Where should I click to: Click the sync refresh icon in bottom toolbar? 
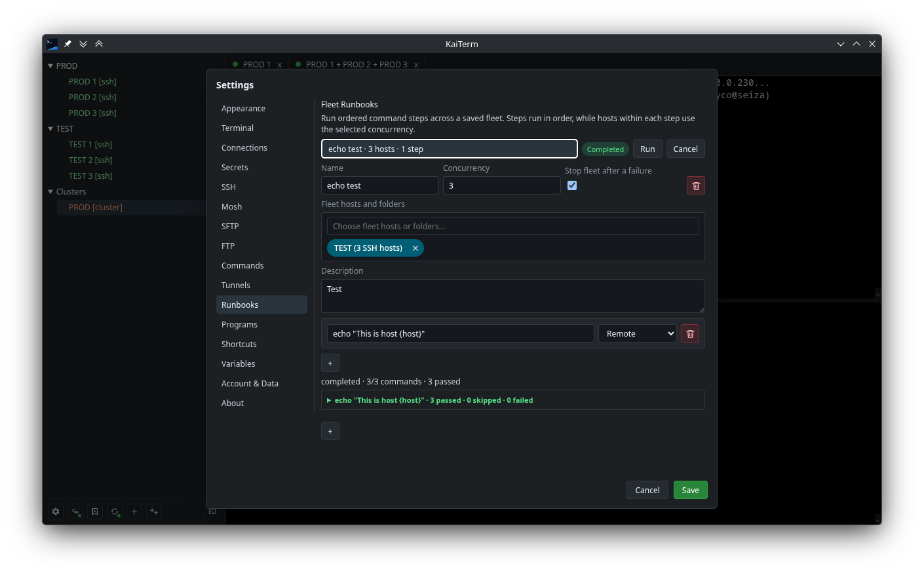point(115,511)
